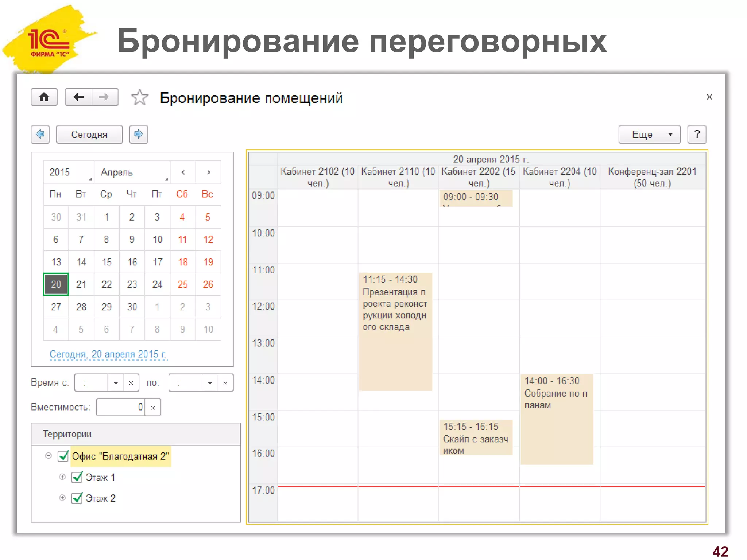This screenshot has height=560, width=747.
Task: Select Saturday April 25 in the calendar
Action: click(x=183, y=284)
